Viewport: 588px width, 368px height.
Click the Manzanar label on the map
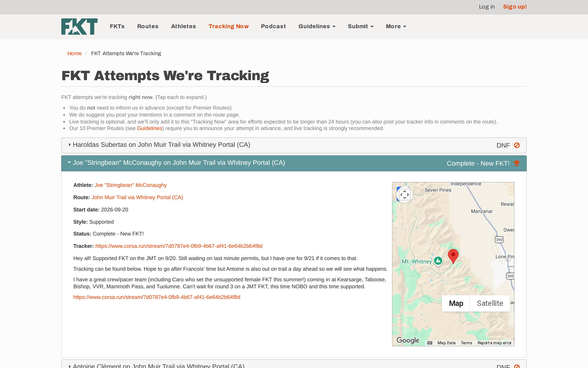[x=482, y=211]
